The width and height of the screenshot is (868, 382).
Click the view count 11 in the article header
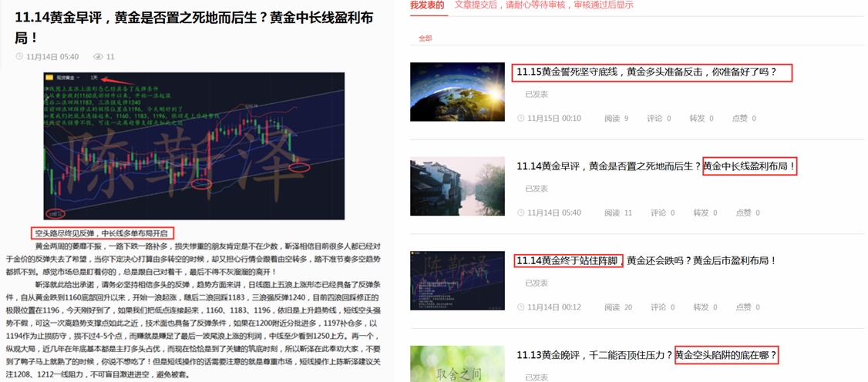pos(110,56)
